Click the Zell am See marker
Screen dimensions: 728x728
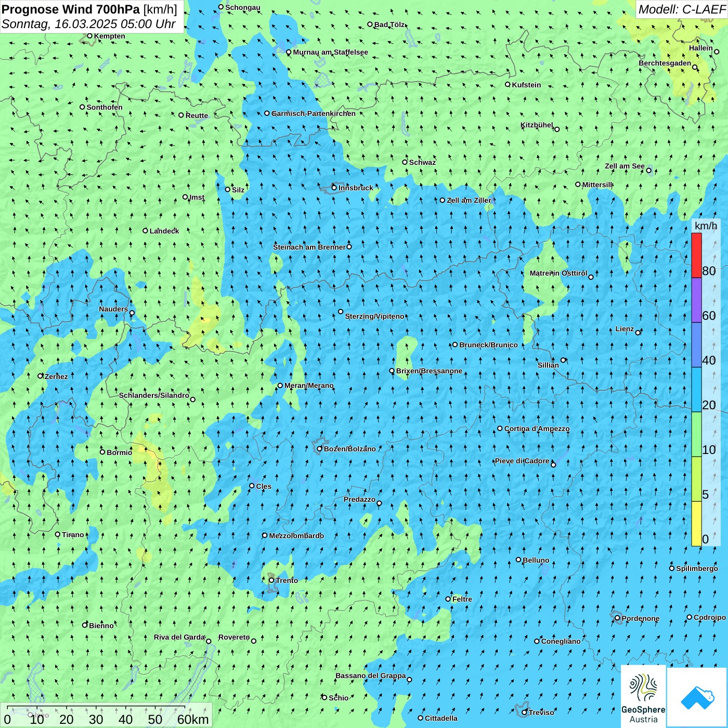(x=649, y=170)
